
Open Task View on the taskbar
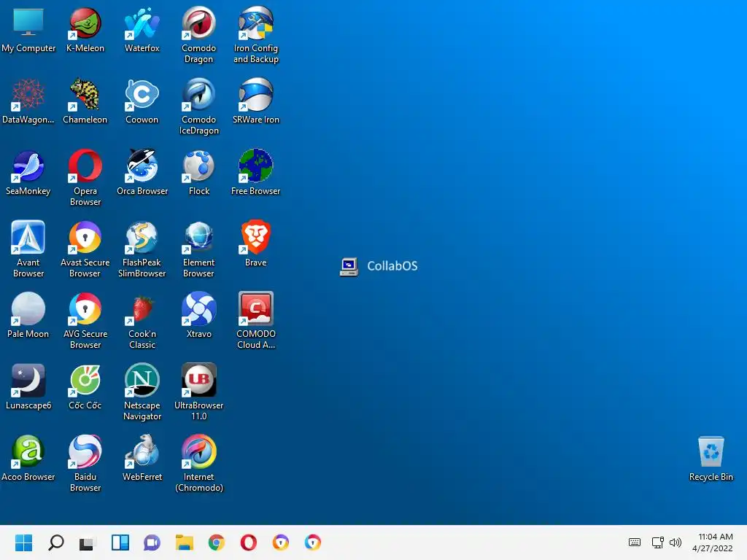click(88, 542)
